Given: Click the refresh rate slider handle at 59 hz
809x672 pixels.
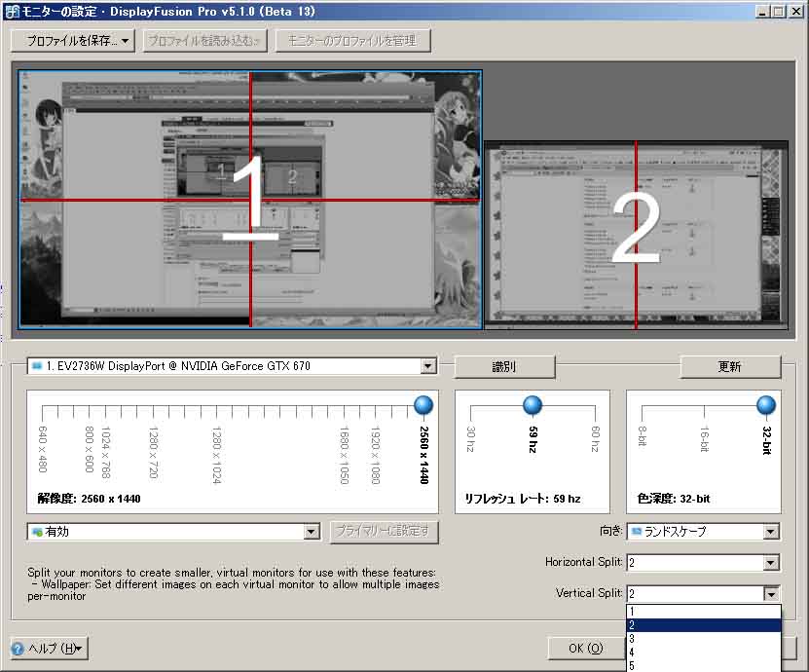Looking at the screenshot, I should pos(533,405).
